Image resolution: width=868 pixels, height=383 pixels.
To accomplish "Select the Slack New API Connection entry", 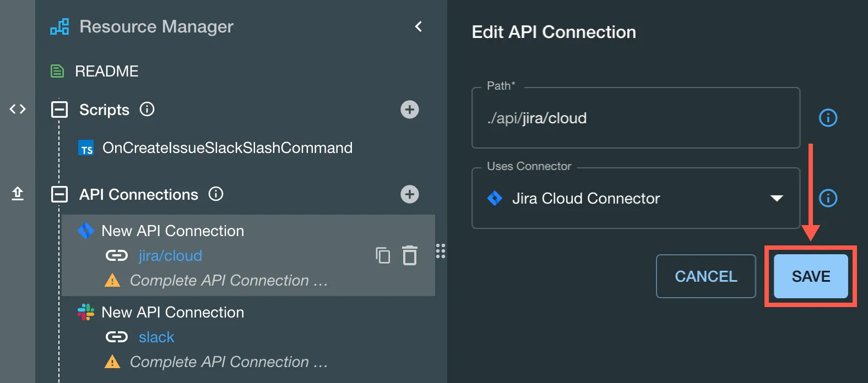I will 173,312.
